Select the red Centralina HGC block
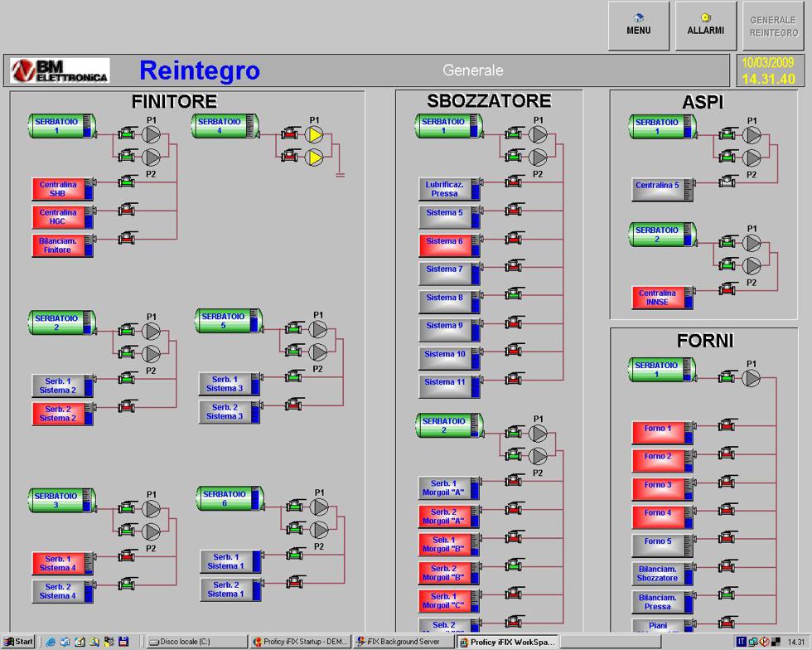This screenshot has height=650, width=812. pos(62,217)
